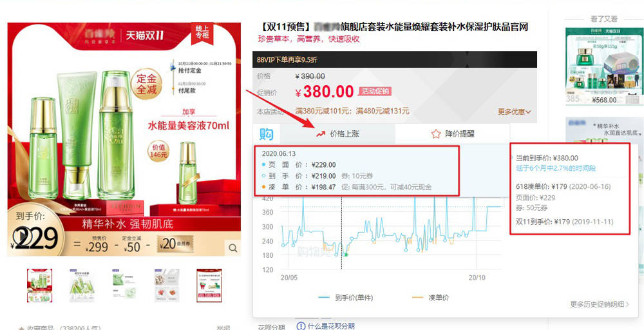The height and width of the screenshot is (330, 644).
Task: Select first red gift set thumbnail
Action: pyautogui.click(x=39, y=286)
